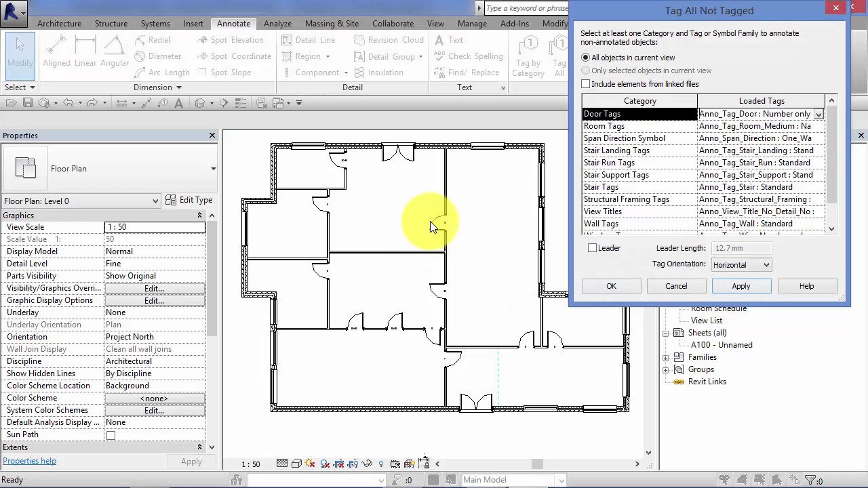Image resolution: width=868 pixels, height=488 pixels.
Task: Activate the Spot Elevation tool
Action: [x=230, y=40]
